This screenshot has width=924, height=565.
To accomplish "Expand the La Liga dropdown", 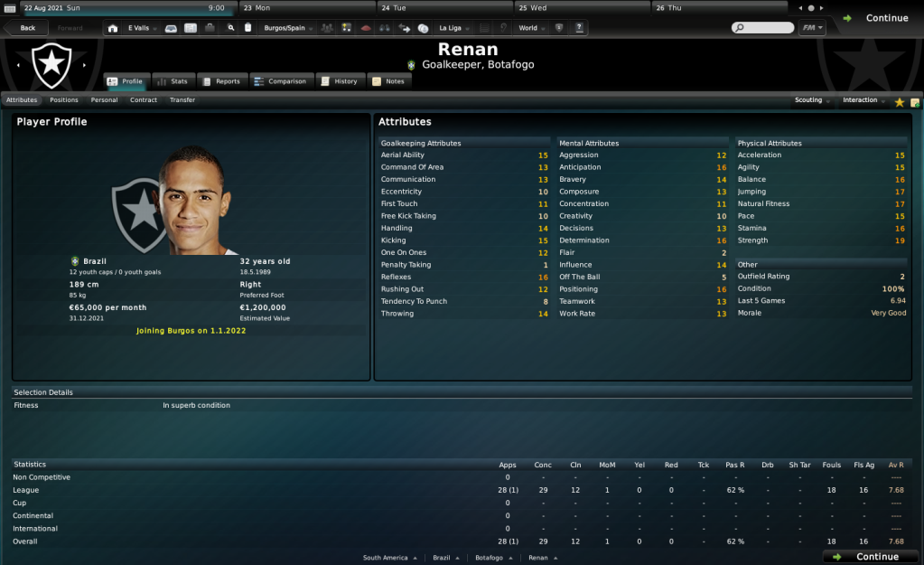I will pos(453,28).
